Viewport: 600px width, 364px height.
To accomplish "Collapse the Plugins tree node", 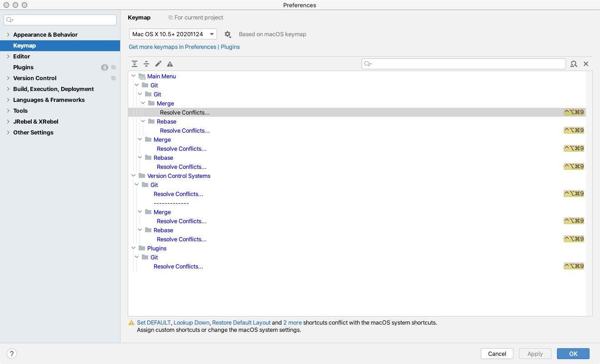I will click(133, 248).
